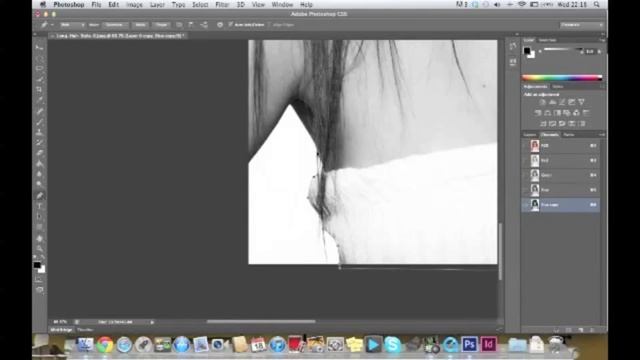
Task: Open path operations dropdown
Action: (179, 25)
